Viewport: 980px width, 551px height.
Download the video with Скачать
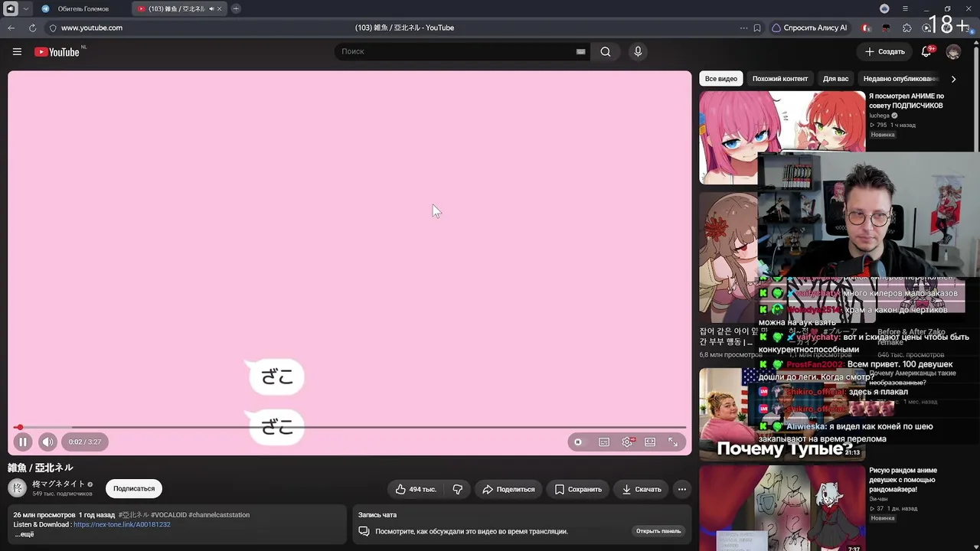(642, 489)
